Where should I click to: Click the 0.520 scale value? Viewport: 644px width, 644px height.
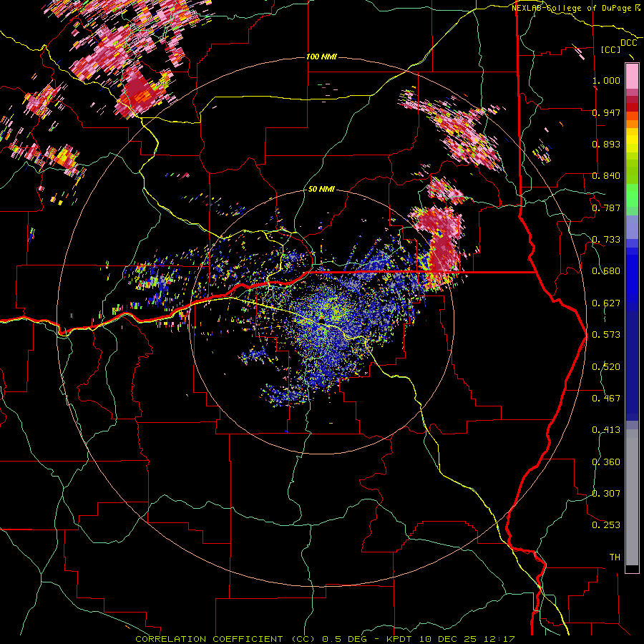pyautogui.click(x=606, y=367)
